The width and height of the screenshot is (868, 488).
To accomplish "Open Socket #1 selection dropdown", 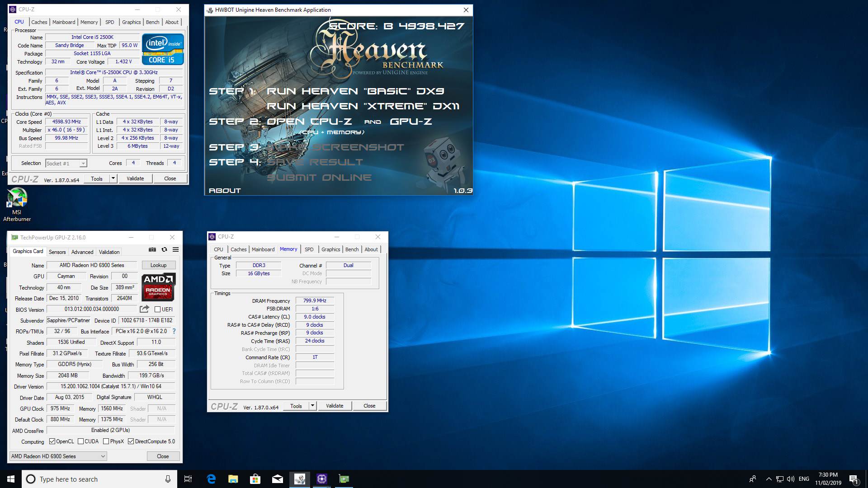I will 66,164.
